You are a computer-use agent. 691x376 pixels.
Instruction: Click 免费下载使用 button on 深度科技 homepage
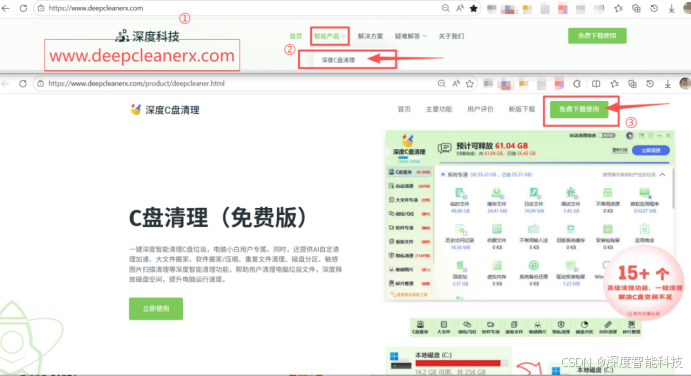[x=597, y=36]
